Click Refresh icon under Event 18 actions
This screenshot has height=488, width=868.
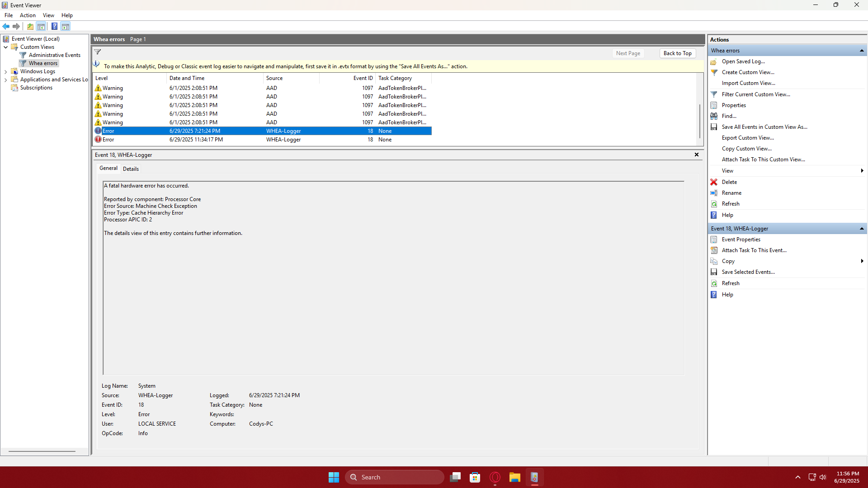coord(714,283)
